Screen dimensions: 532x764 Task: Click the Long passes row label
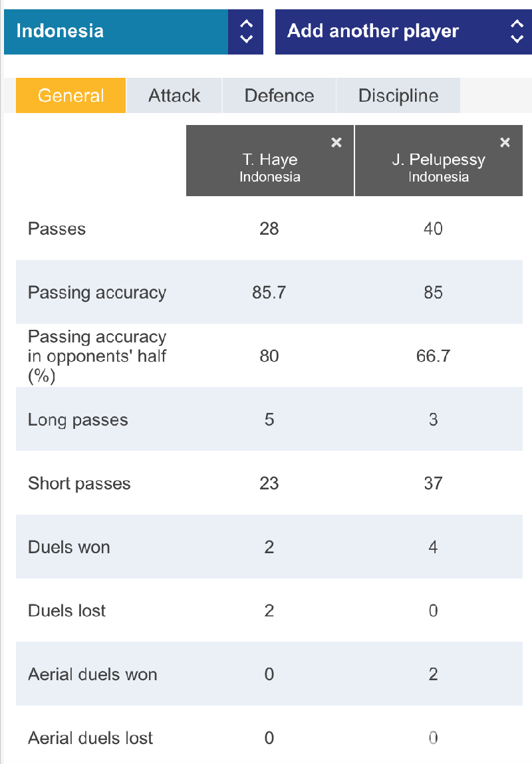(78, 420)
